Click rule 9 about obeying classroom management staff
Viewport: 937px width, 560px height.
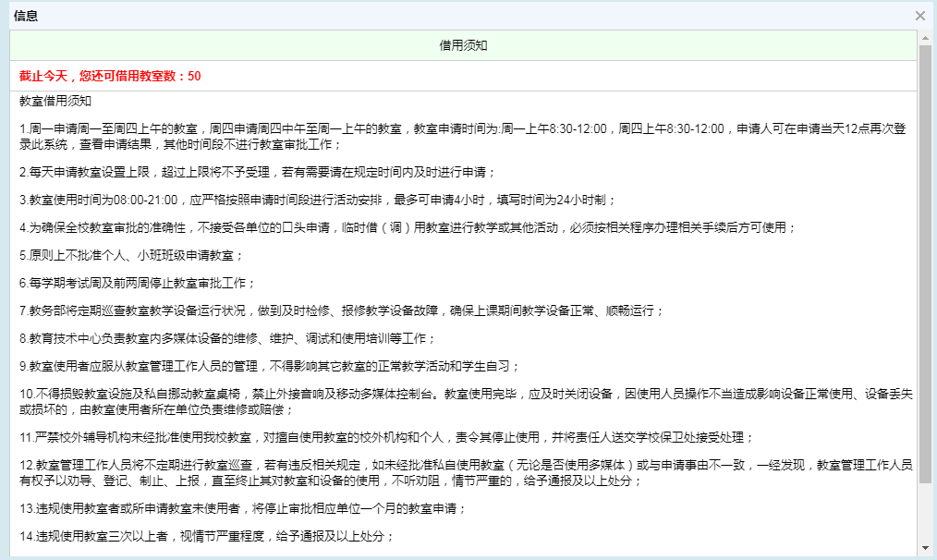(270, 366)
